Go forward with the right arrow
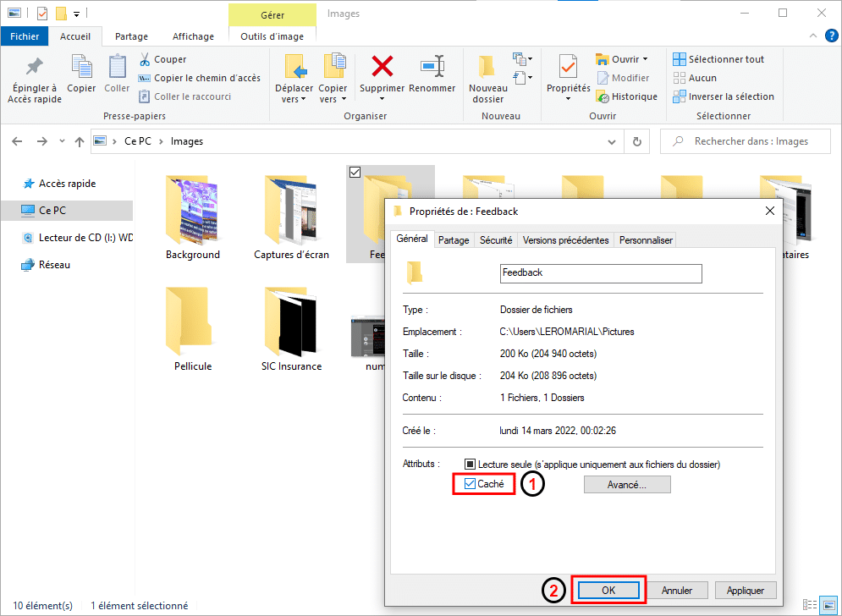The image size is (842, 616). pyautogui.click(x=41, y=141)
